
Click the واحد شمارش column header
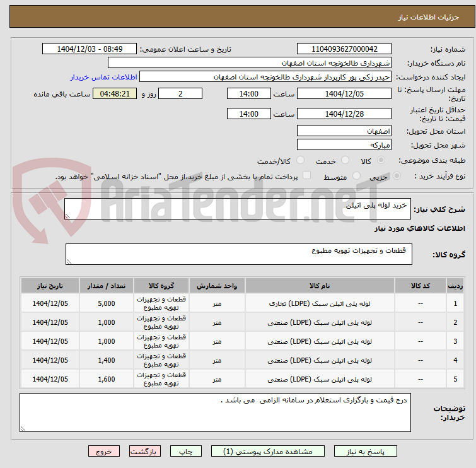(217, 286)
